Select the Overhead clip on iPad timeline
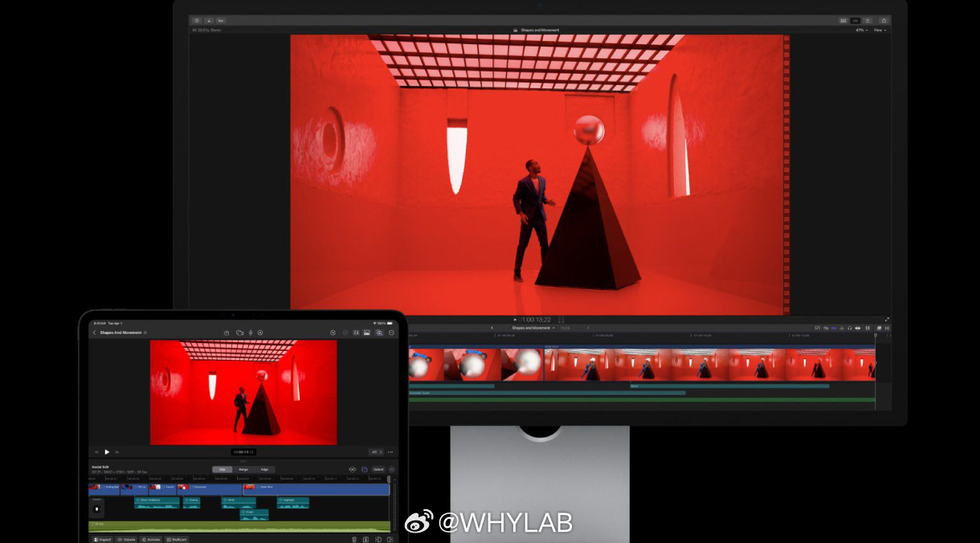 click(210, 489)
